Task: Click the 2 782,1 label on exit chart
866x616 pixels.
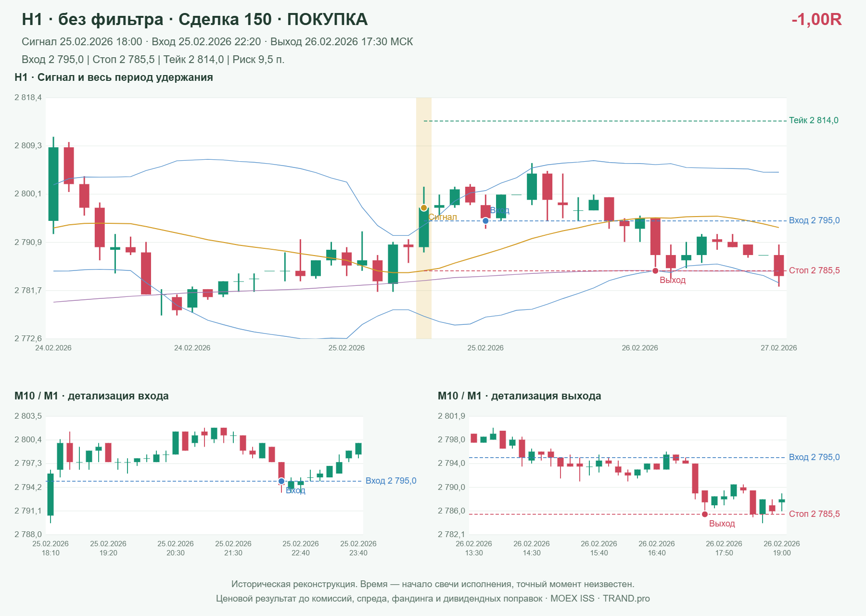Action: [451, 534]
